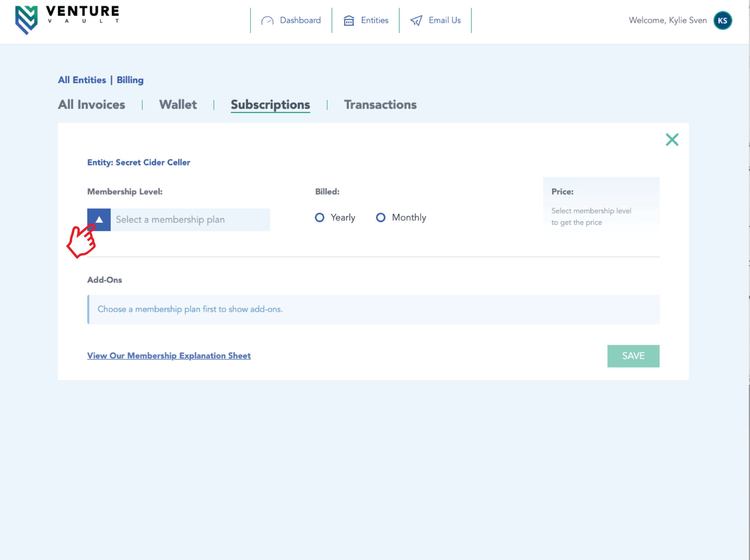Image resolution: width=750 pixels, height=560 pixels.
Task: Open View Our Membership Explanation Sheet link
Action: [x=169, y=355]
